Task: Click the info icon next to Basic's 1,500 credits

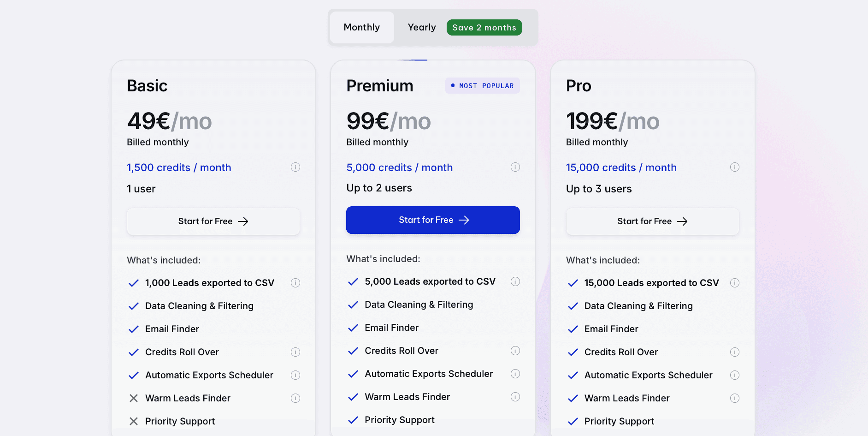Action: (x=295, y=167)
